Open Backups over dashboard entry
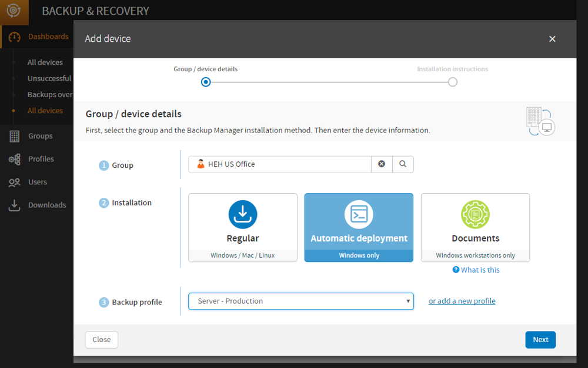 pyautogui.click(x=50, y=95)
